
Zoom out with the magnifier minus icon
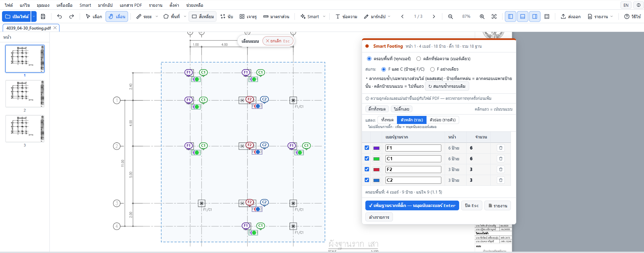450,16
